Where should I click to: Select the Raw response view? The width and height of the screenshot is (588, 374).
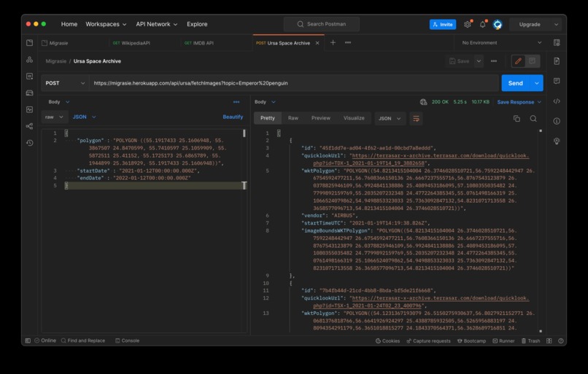(x=293, y=118)
